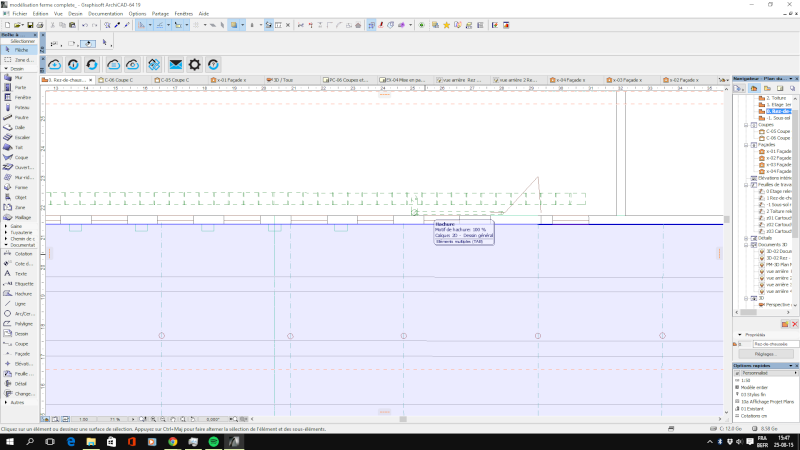Image resolution: width=800 pixels, height=450 pixels.
Task: Select the Détail tool
Action: coord(19,384)
